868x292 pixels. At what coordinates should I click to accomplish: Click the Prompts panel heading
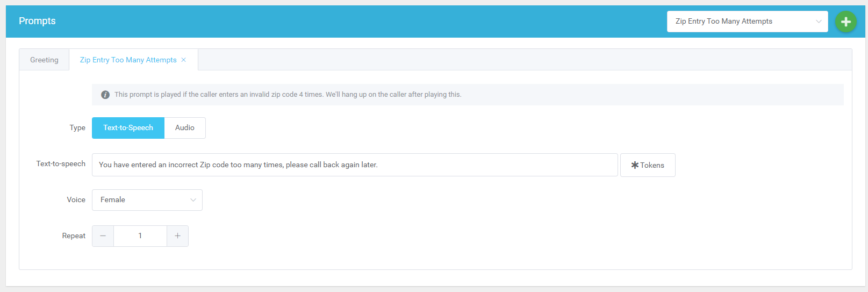click(x=37, y=21)
